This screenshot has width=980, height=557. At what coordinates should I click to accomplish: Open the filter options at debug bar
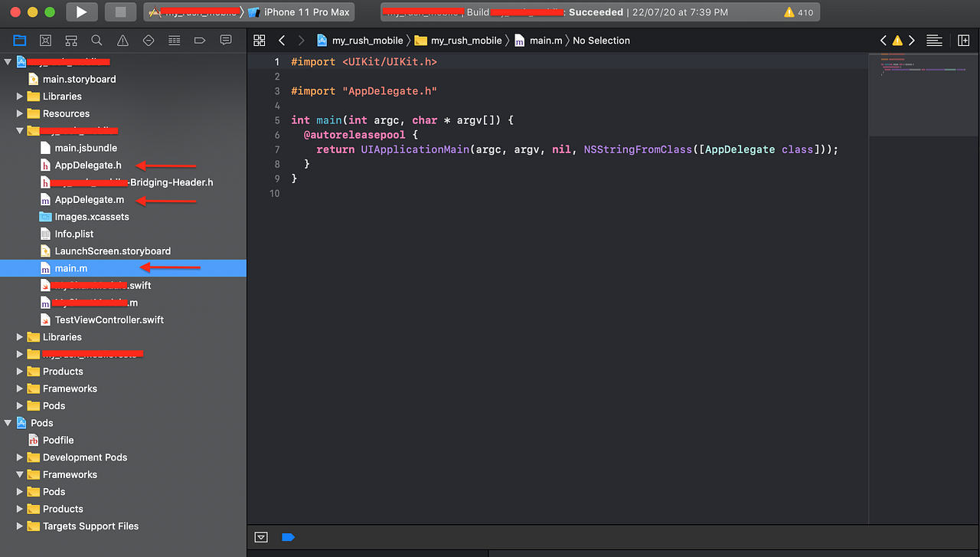coord(261,536)
